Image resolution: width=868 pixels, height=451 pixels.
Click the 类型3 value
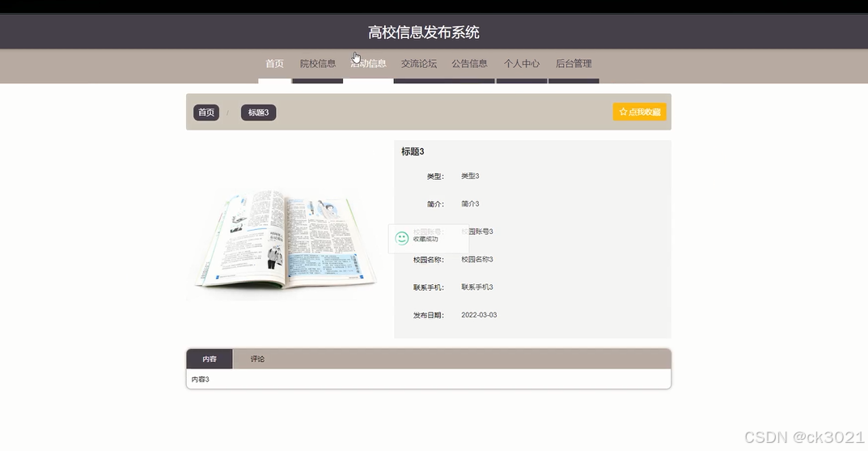[x=470, y=177]
